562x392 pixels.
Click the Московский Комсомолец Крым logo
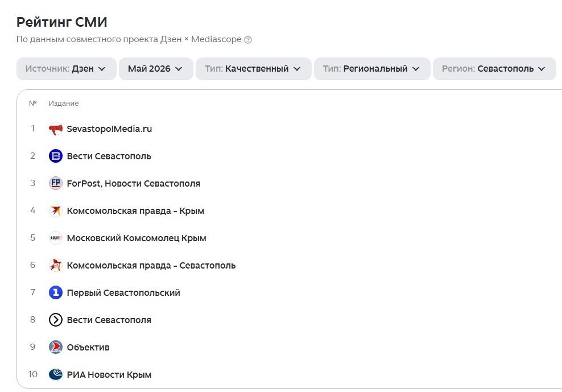(x=56, y=238)
